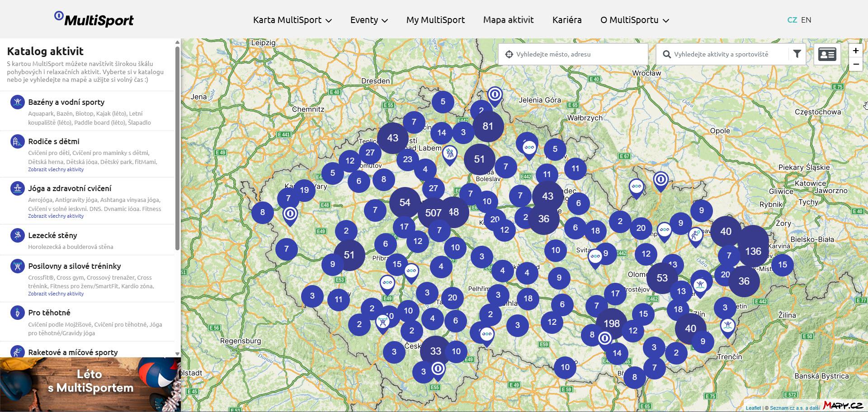Select Lezecké stěny heading text
868x412 pixels.
tap(52, 235)
